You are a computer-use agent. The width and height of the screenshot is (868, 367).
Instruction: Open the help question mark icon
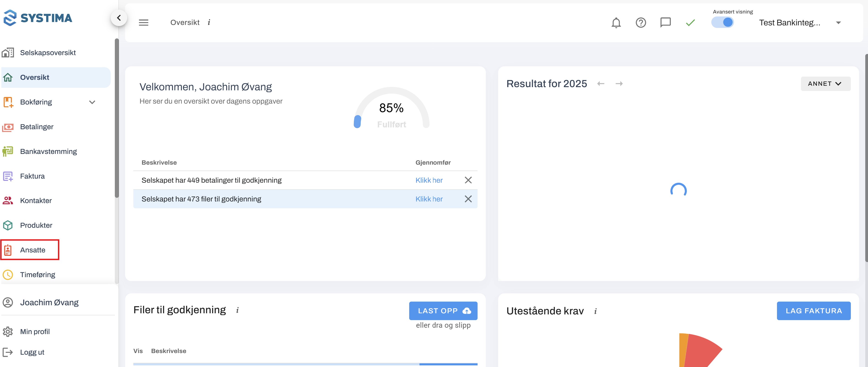coord(641,23)
